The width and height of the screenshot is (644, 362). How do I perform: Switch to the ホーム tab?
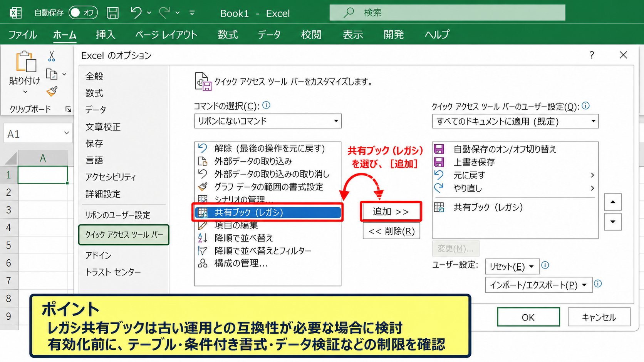point(65,35)
